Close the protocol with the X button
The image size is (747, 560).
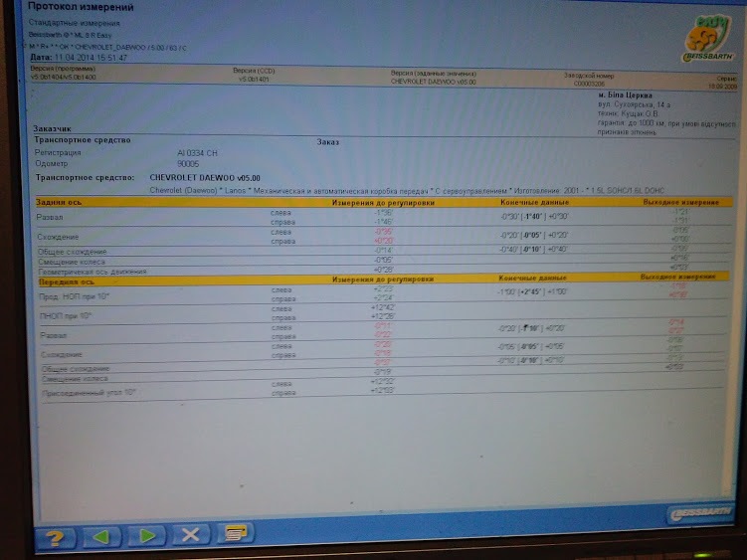[191, 534]
